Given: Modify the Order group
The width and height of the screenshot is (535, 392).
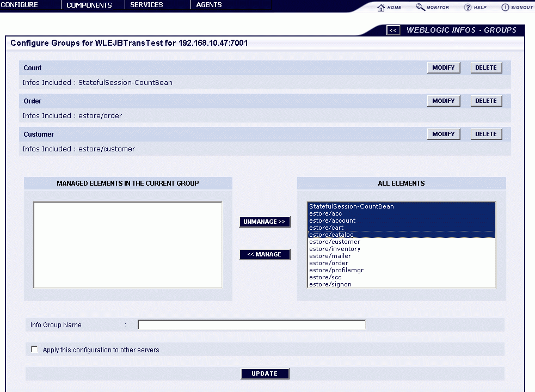Looking at the screenshot, I should point(444,101).
